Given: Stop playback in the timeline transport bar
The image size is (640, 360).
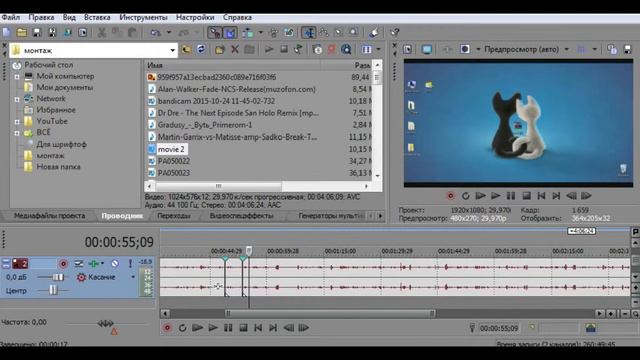Looking at the screenshot, I should 243,328.
